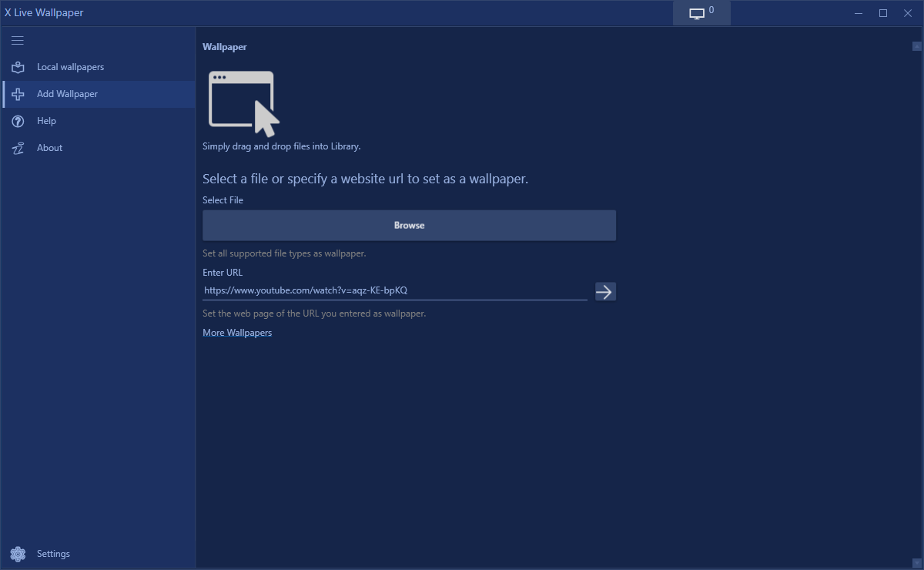Click the scrollbar at the bottom right
Viewport: 924px width, 570px height.
(x=918, y=563)
